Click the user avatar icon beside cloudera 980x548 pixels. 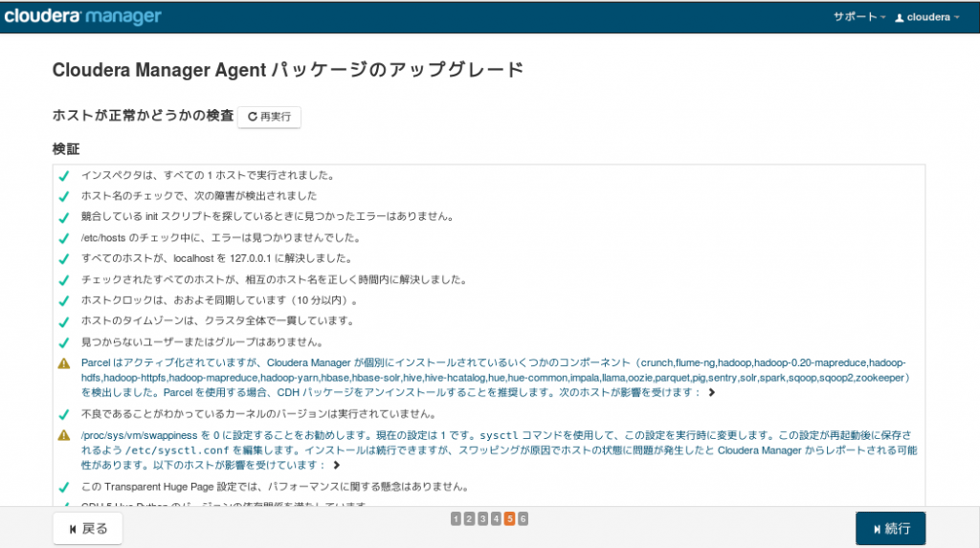pos(900,17)
